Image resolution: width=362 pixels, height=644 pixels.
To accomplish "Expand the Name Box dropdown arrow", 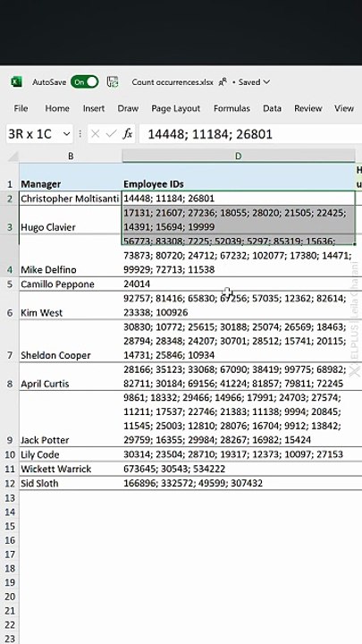I will pos(66,134).
